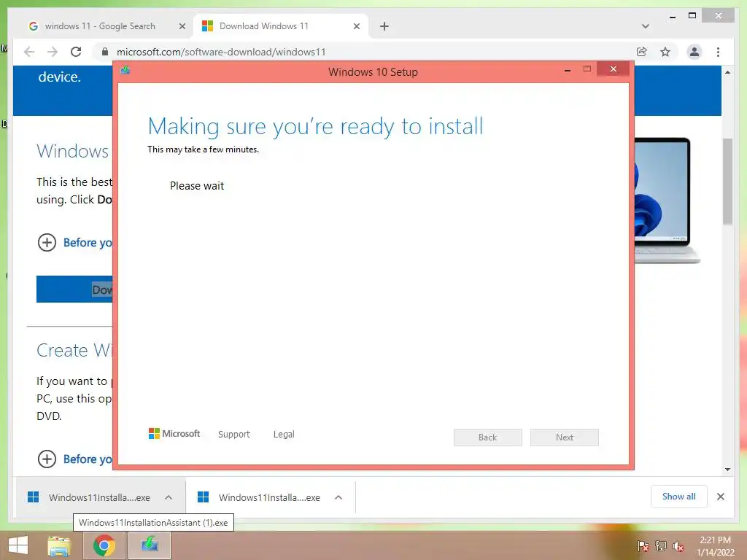The height and width of the screenshot is (560, 747).
Task: Open options chevron for first download
Action: point(169,497)
